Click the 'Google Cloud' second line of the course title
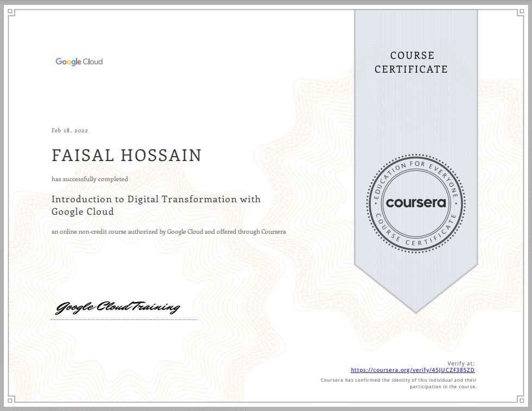 pos(83,211)
